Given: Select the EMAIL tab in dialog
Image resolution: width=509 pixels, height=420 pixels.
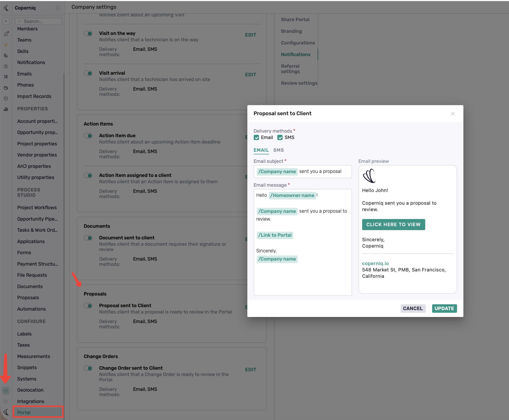Looking at the screenshot, I should click(x=261, y=150).
